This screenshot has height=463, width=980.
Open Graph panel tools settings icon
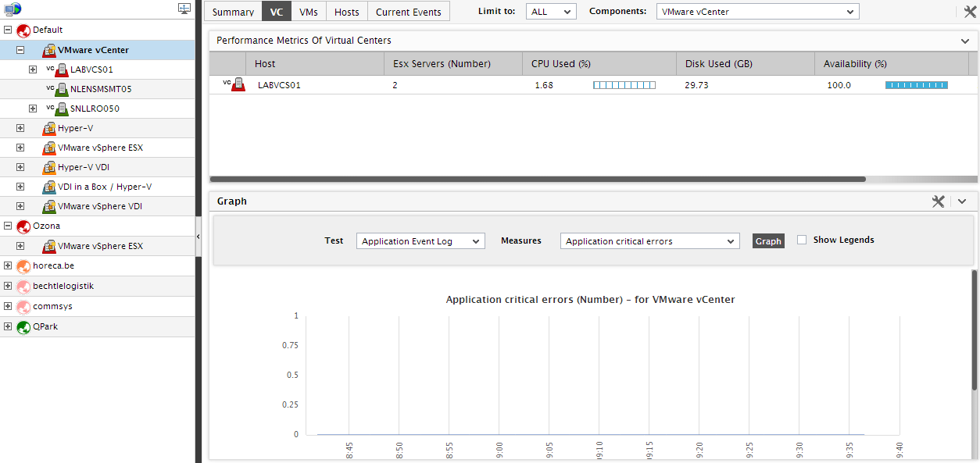pyautogui.click(x=939, y=201)
